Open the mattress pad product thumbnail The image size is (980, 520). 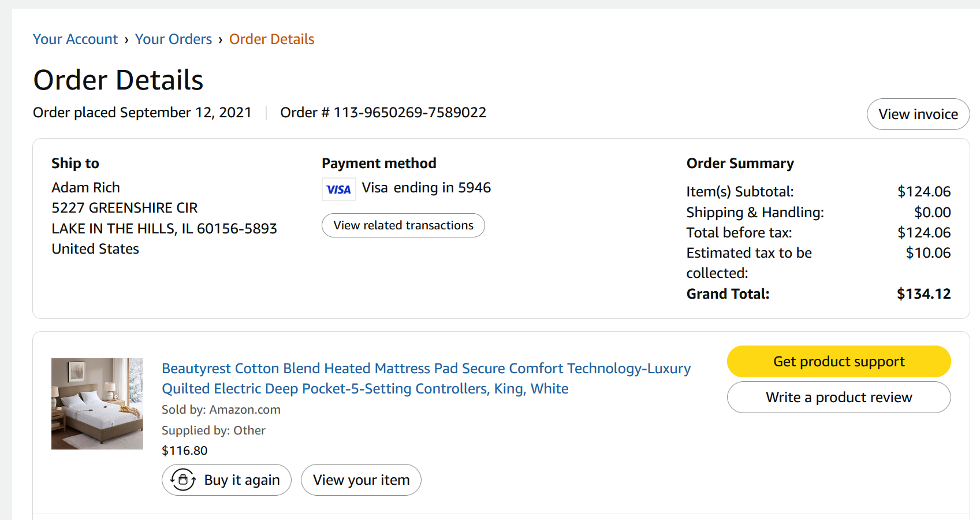97,404
